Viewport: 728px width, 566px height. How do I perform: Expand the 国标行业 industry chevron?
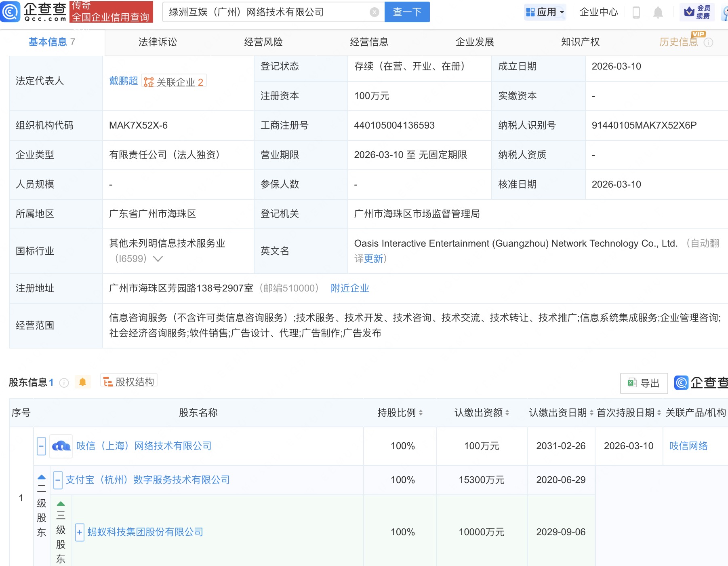tap(158, 259)
